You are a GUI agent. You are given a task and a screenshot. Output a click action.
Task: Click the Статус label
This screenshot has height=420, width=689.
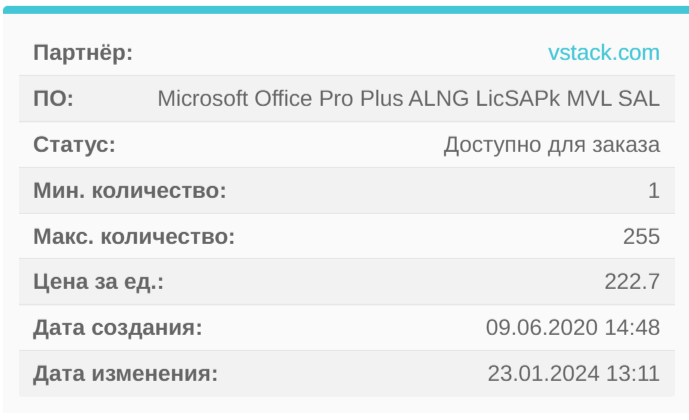(x=75, y=145)
